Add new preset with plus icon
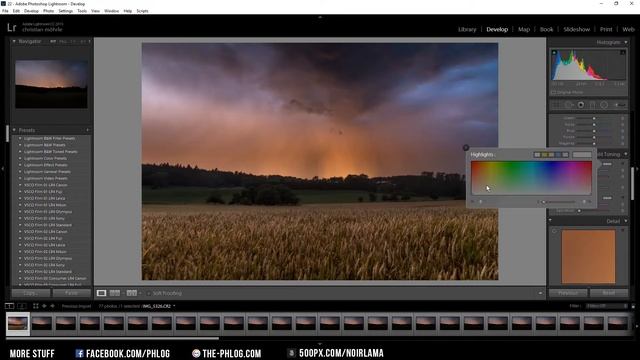Image resolution: width=640 pixels, height=360 pixels. click(x=88, y=130)
